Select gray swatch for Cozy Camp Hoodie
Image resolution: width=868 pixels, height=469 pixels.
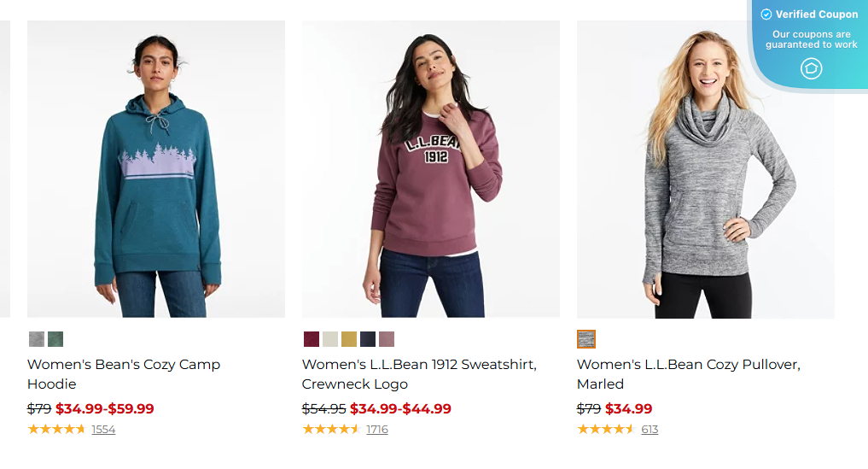[x=37, y=339]
